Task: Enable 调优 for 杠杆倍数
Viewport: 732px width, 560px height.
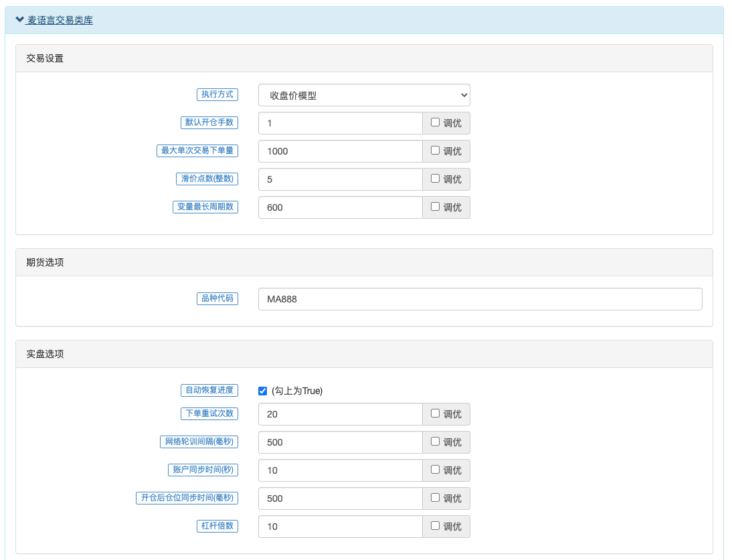Action: 435,526
